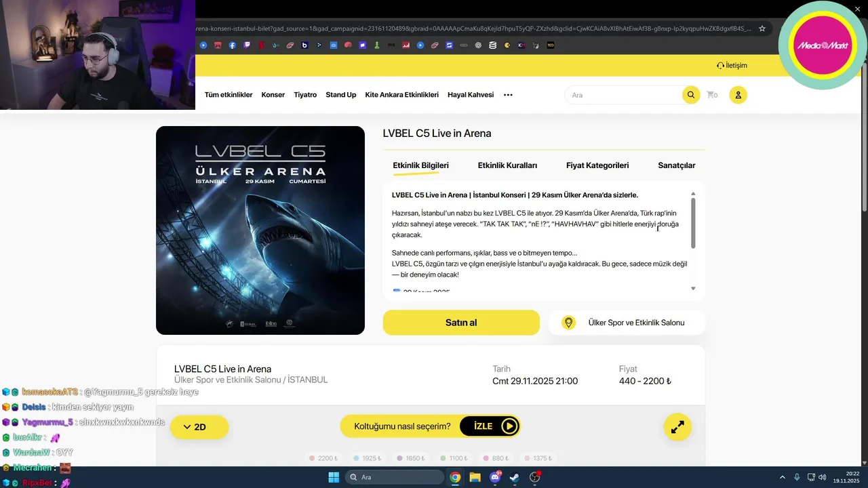
Task: Click the Windows taskbar Ara search box
Action: click(x=395, y=477)
